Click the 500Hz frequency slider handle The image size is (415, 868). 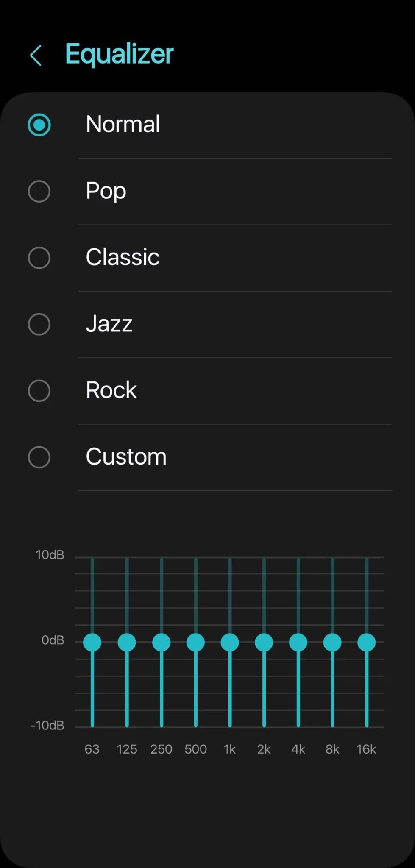(x=195, y=642)
